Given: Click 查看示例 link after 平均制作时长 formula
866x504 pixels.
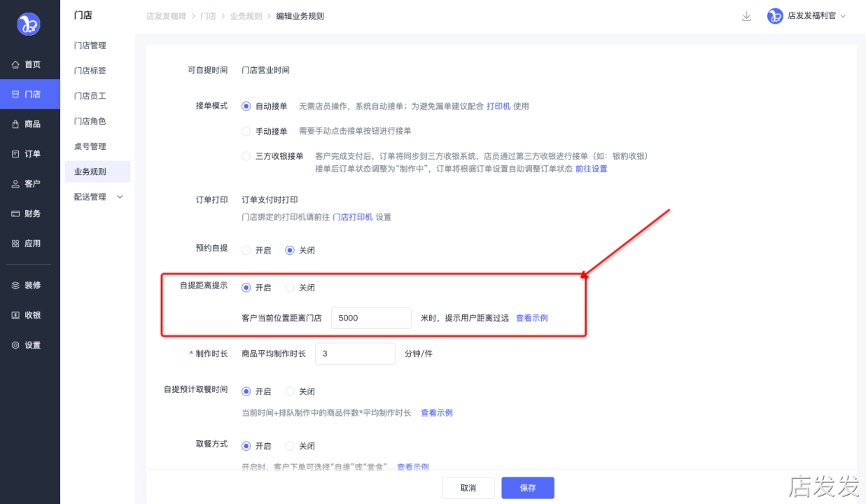Looking at the screenshot, I should pos(437,413).
